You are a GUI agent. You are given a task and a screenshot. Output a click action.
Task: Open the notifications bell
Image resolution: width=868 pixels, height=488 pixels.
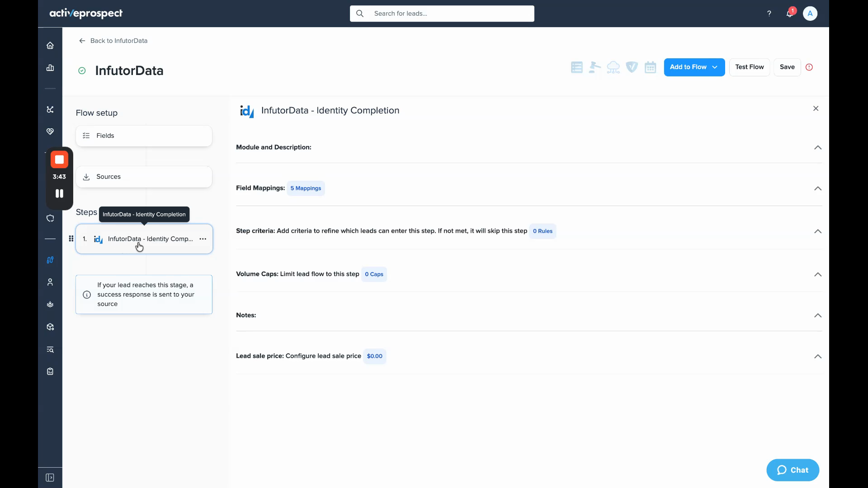[x=789, y=14]
